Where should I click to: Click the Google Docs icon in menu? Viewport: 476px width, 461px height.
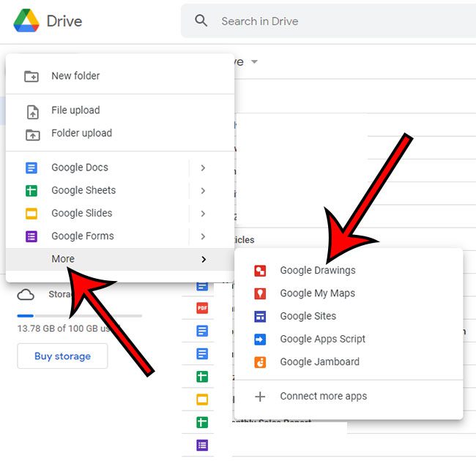[31, 168]
